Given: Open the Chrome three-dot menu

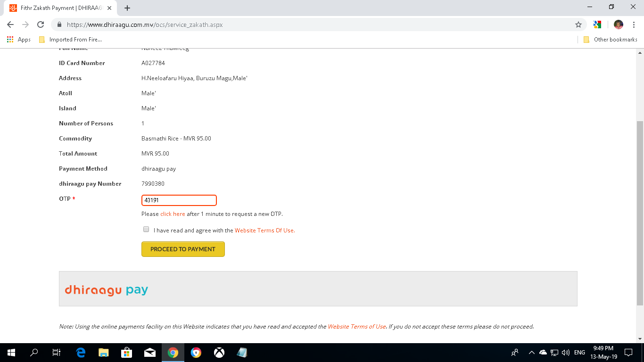Looking at the screenshot, I should click(x=634, y=25).
